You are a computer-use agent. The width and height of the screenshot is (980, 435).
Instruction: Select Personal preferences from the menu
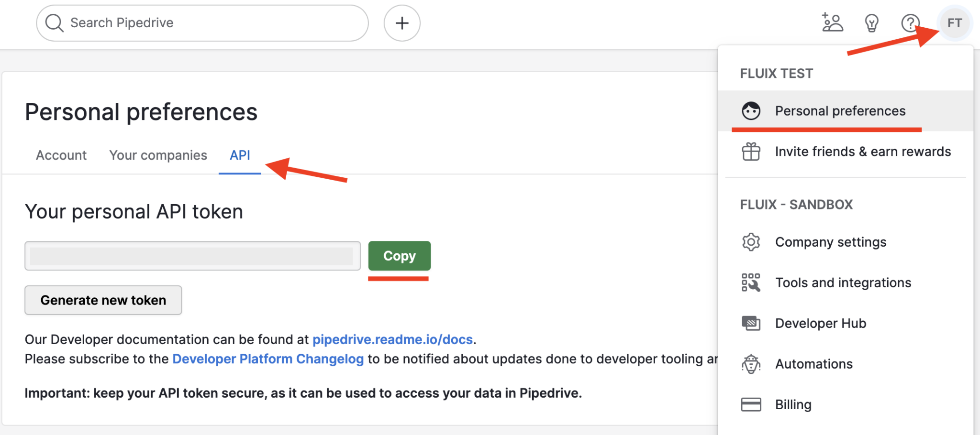click(840, 110)
